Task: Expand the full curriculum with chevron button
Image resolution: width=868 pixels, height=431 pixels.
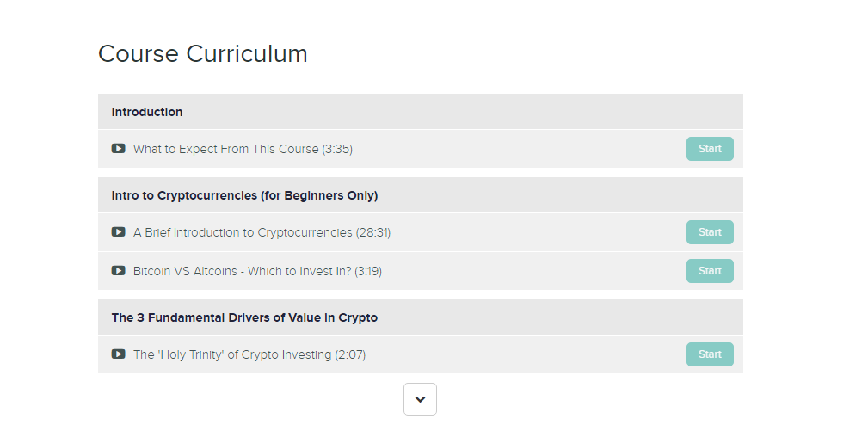Action: pyautogui.click(x=420, y=399)
